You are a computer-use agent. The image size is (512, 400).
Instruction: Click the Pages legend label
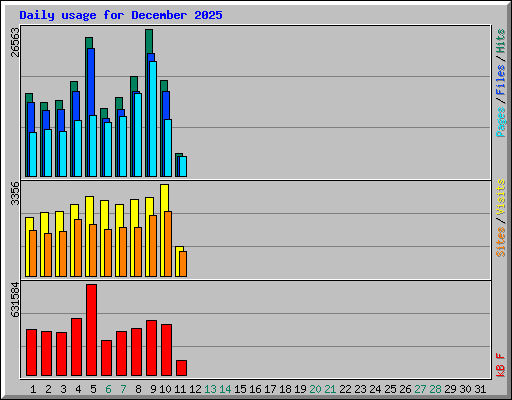coord(501,122)
